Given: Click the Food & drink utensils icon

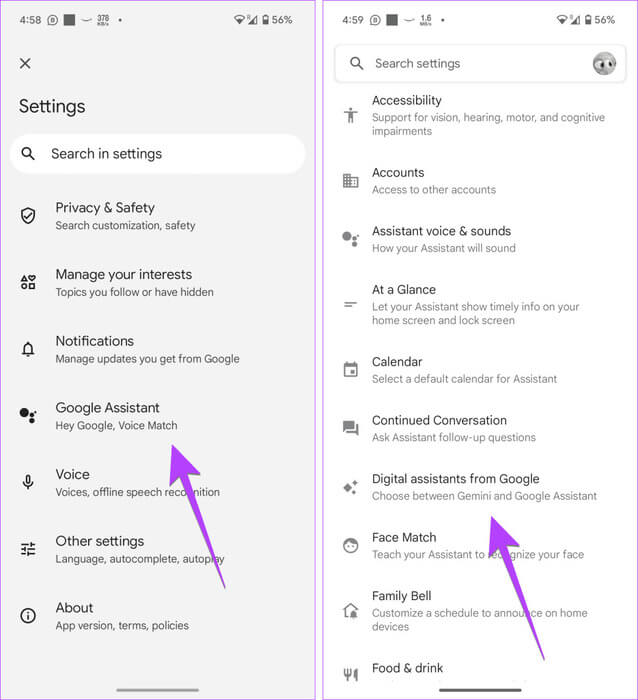Looking at the screenshot, I should tap(351, 674).
